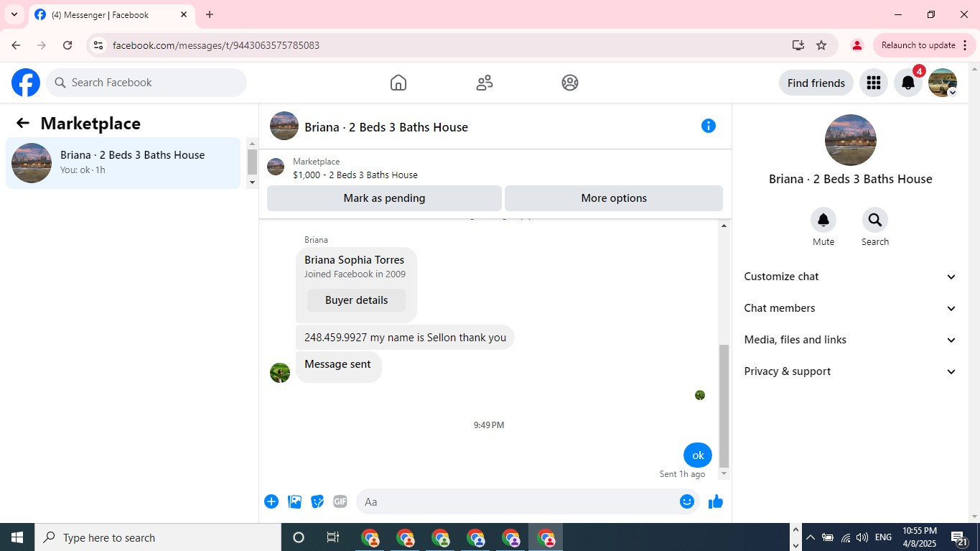This screenshot has height=551, width=980.
Task: Select Briana 2 Beds 3 Baths House conversation
Action: (x=123, y=163)
